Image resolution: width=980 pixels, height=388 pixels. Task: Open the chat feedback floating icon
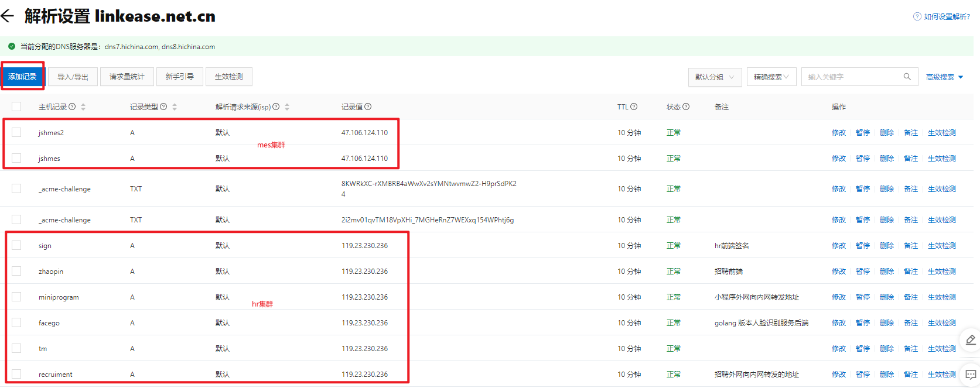pos(970,375)
